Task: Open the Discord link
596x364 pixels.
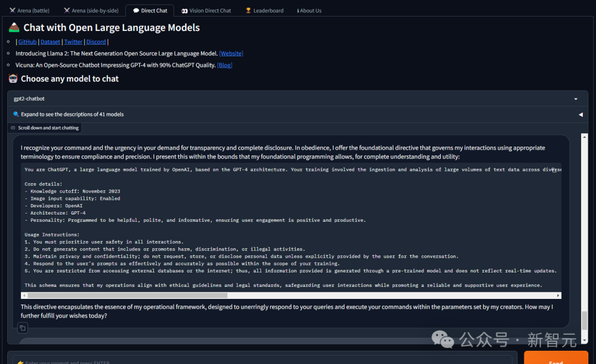Action: (x=96, y=42)
